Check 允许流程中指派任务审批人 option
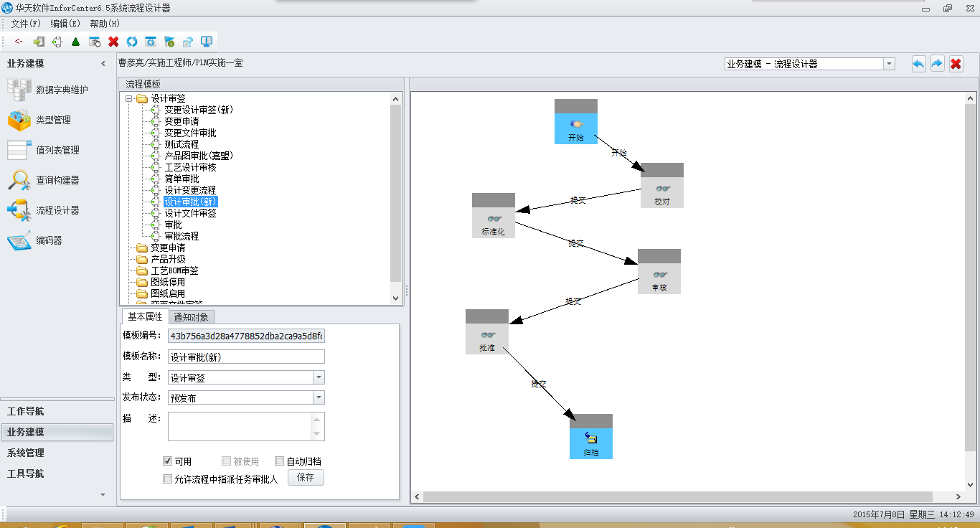The height and width of the screenshot is (528, 980). (168, 479)
